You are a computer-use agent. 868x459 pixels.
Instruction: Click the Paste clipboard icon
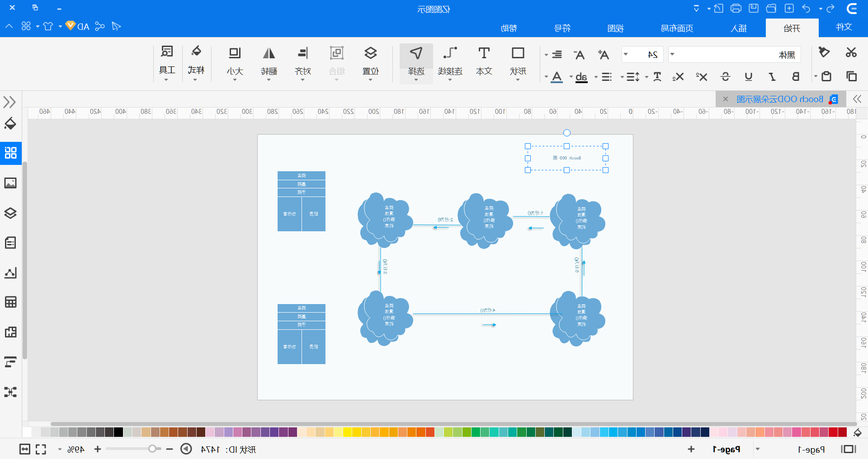click(x=826, y=76)
